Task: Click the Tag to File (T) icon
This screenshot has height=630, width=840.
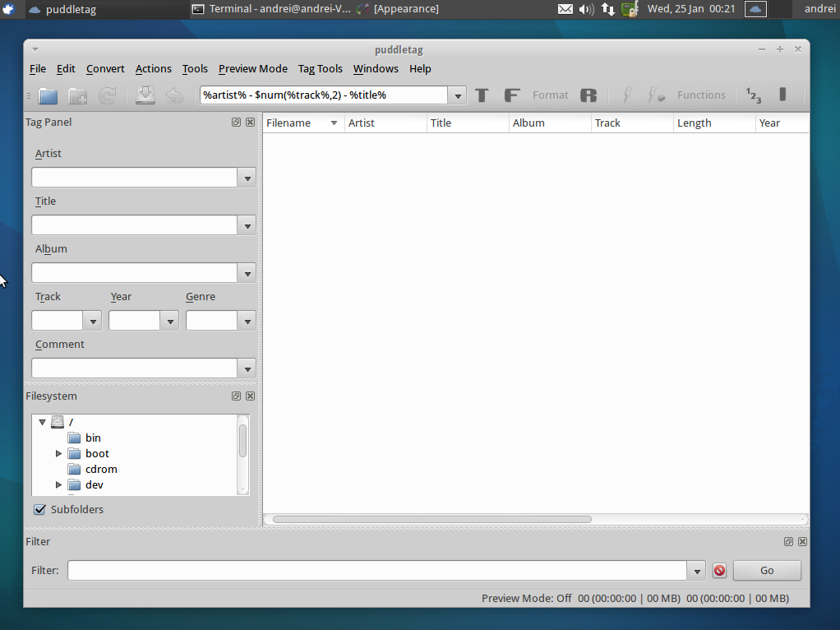Action: point(482,95)
